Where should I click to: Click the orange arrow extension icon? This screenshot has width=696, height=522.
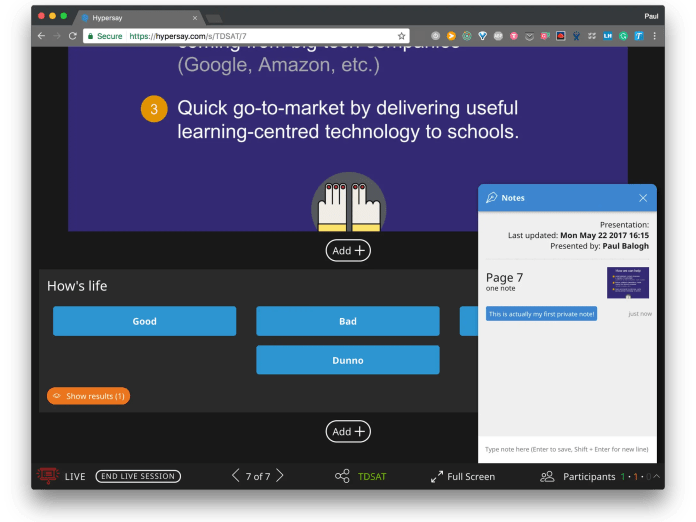[x=451, y=36]
